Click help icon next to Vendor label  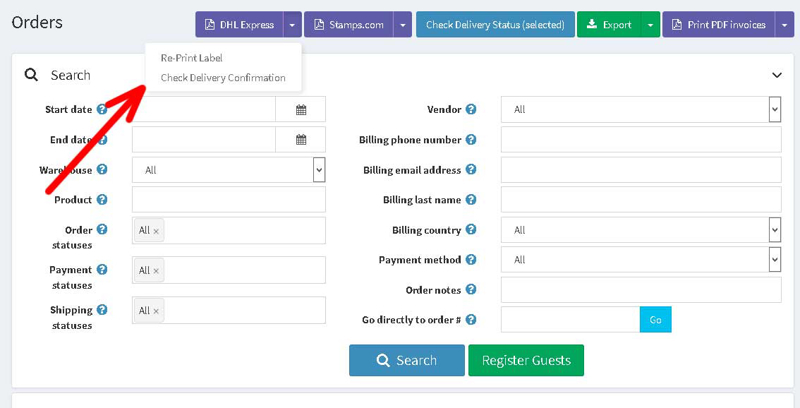point(471,110)
